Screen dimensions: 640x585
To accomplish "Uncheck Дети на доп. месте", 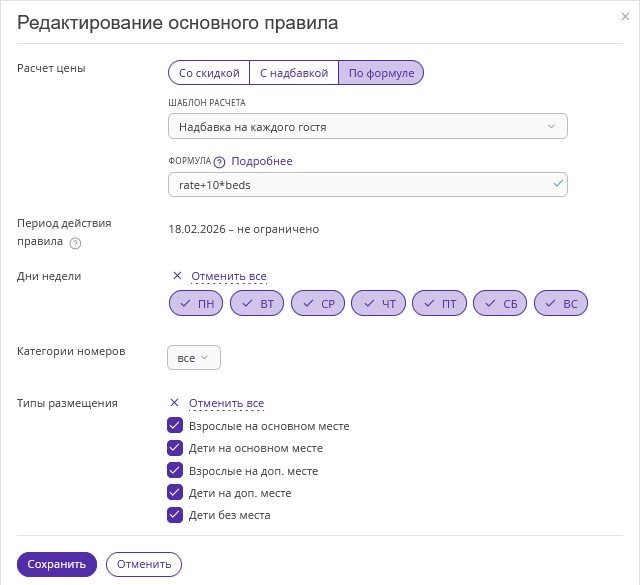I will click(175, 493).
